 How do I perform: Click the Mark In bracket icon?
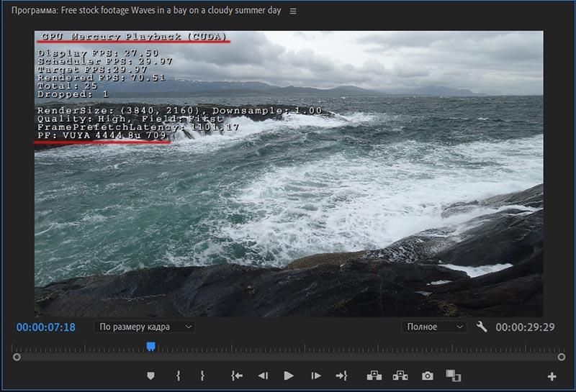[178, 375]
